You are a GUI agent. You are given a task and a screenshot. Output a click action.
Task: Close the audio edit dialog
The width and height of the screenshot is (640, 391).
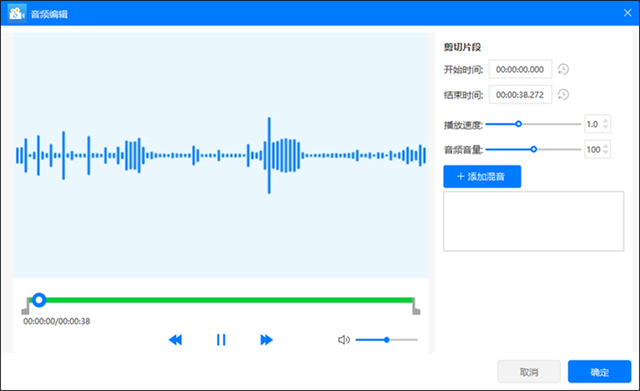pos(627,13)
